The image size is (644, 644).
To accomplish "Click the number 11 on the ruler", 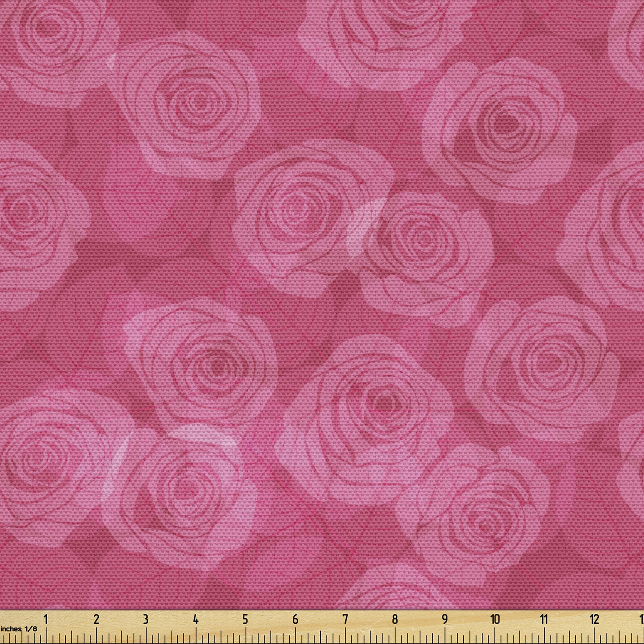I will click(544, 619).
